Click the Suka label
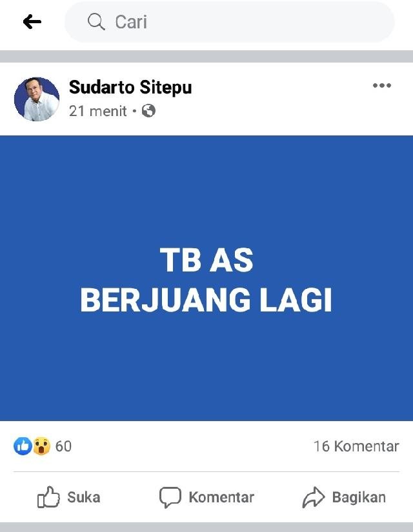This screenshot has width=413, height=532. (x=84, y=497)
